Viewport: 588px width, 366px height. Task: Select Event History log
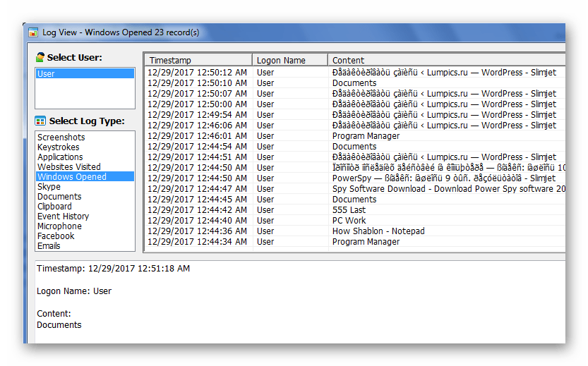click(x=63, y=216)
